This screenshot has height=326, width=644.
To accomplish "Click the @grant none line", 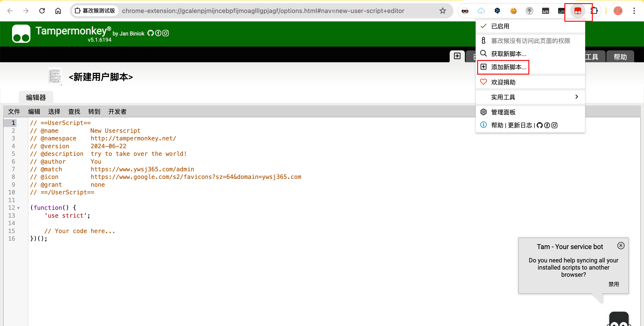I will [x=67, y=184].
